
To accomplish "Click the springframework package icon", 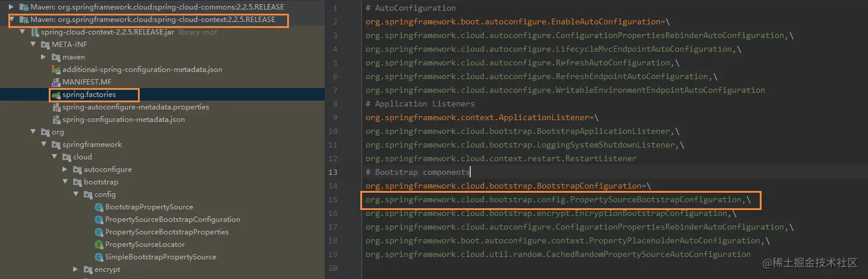I will click(56, 145).
